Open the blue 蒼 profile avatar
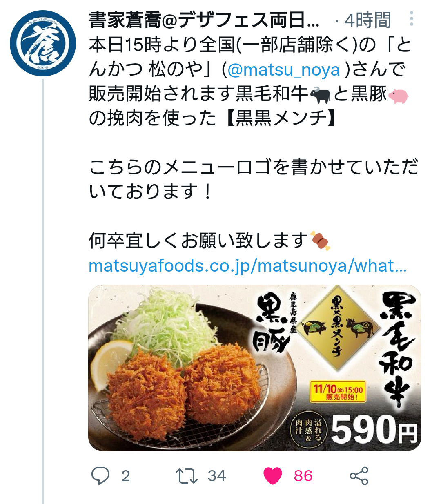 43,43
